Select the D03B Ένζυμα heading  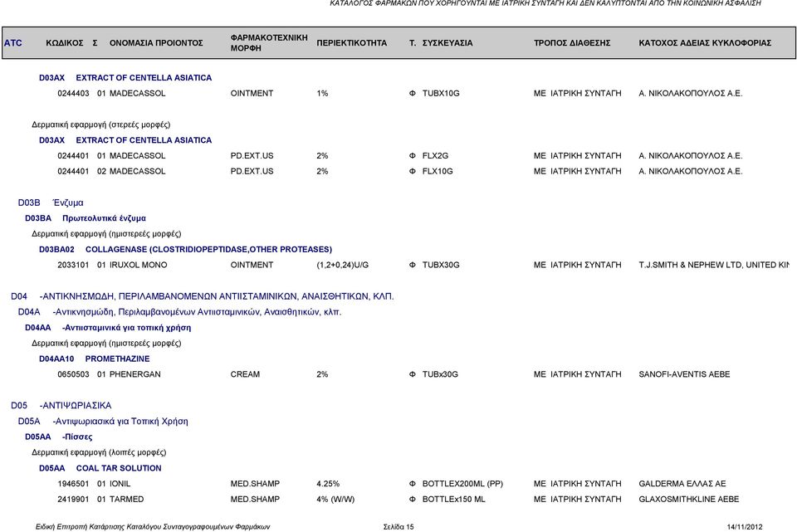[51, 203]
